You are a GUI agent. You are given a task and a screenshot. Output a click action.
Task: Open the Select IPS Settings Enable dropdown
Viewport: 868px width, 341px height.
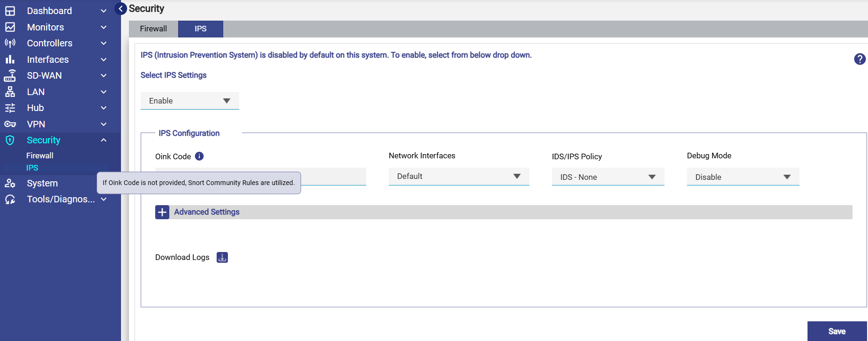pyautogui.click(x=189, y=101)
